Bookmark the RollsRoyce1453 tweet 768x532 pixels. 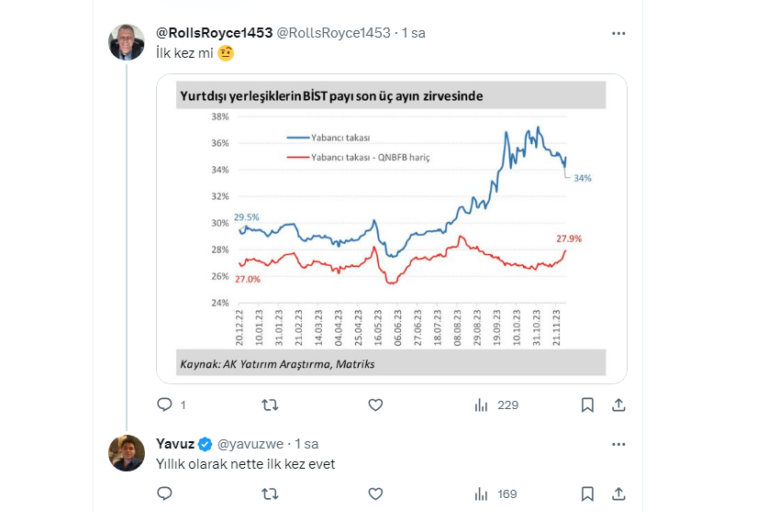[x=587, y=405]
